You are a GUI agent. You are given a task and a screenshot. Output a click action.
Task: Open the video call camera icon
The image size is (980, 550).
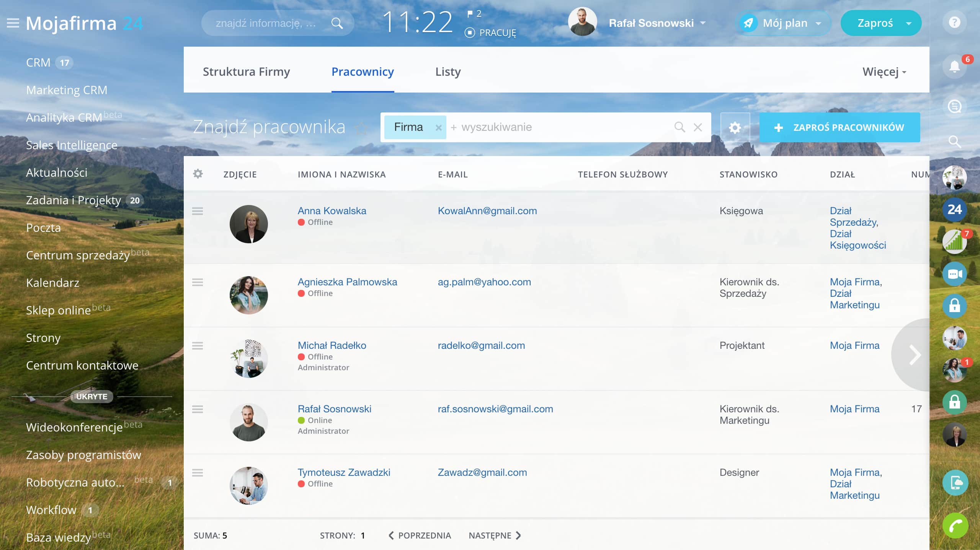tap(954, 274)
